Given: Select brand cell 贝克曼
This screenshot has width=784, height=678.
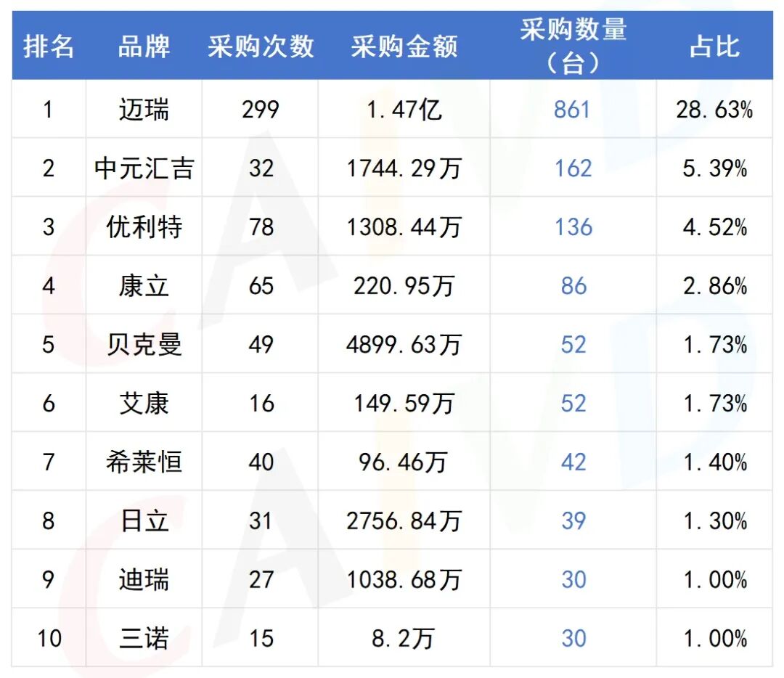Looking at the screenshot, I should tap(144, 345).
